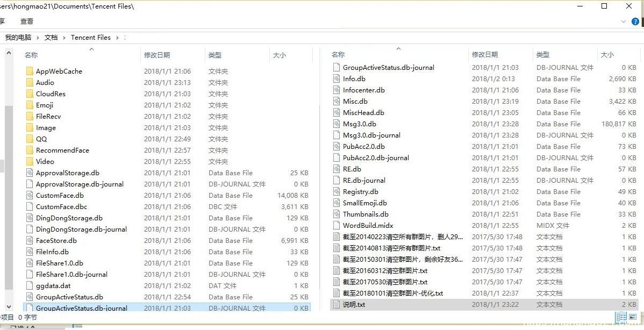Expand breadcrumb arrow after 文档

[x=64, y=37]
